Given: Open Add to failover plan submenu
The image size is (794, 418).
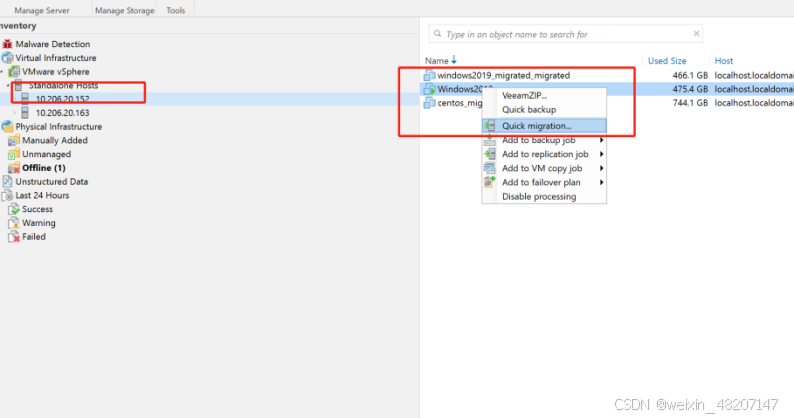Looking at the screenshot, I should 544,182.
